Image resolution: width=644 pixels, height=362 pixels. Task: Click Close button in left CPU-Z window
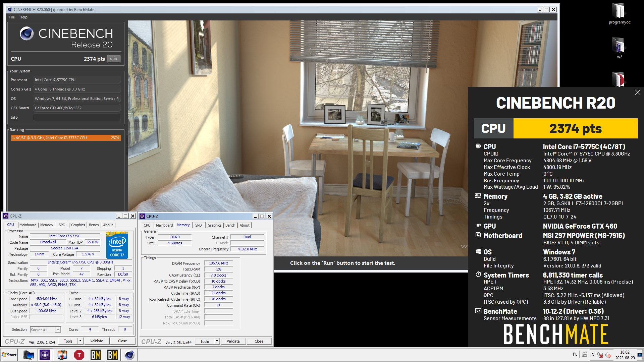click(x=122, y=341)
